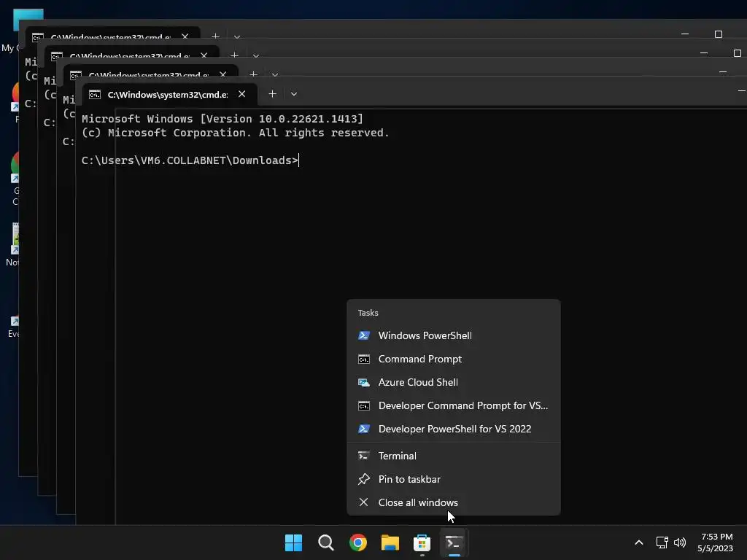Open new-tab dropdown in second terminal behind
This screenshot has height=560, width=747.
pyautogui.click(x=275, y=75)
